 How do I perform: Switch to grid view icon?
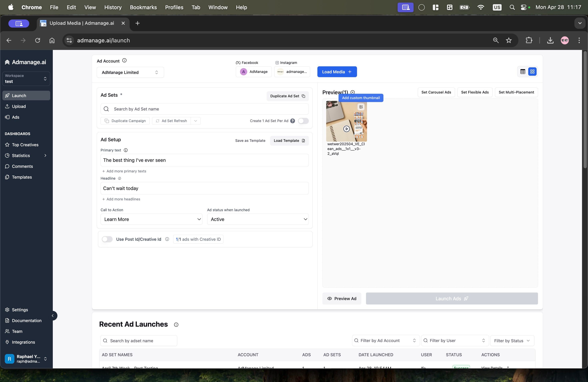pos(532,72)
